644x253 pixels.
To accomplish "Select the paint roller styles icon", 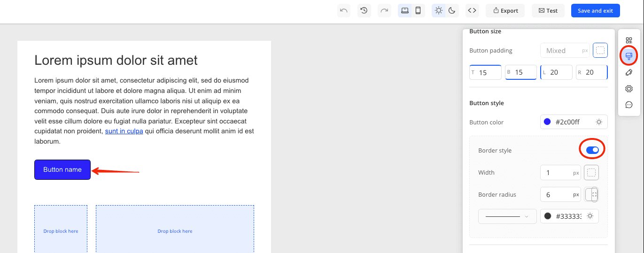I will click(629, 56).
